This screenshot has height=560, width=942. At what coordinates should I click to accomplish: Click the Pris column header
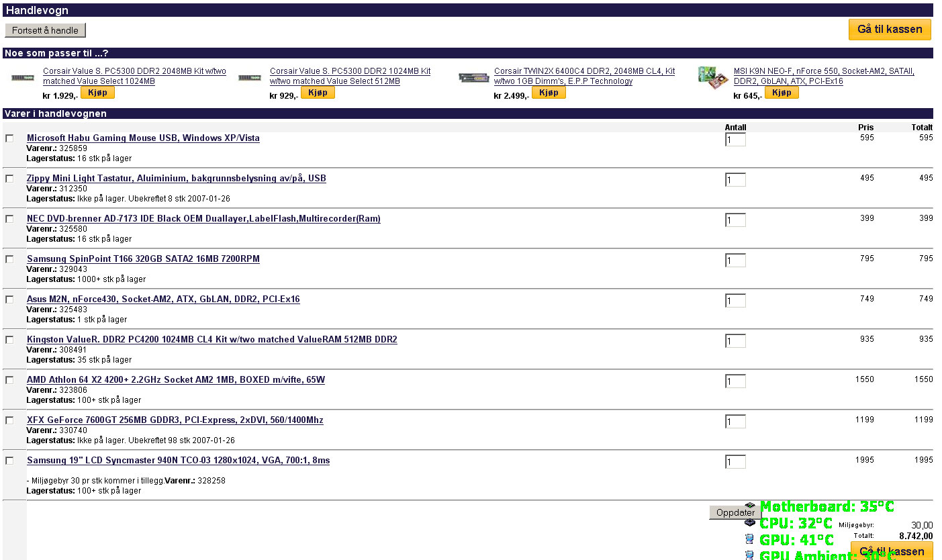pyautogui.click(x=866, y=128)
